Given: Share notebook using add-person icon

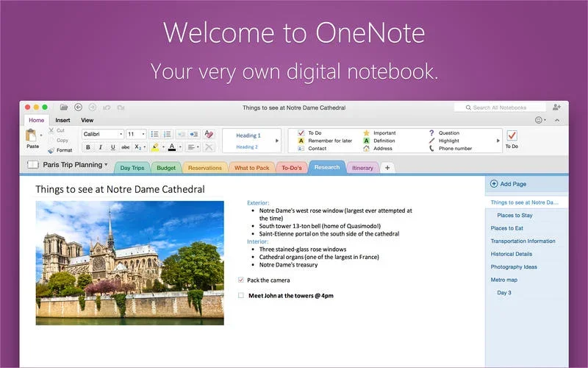Looking at the screenshot, I should 556,107.
